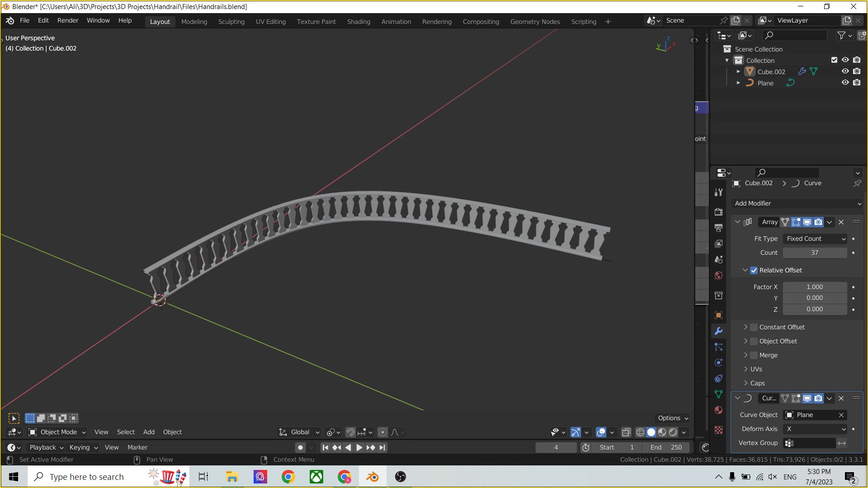This screenshot has height=488, width=868.
Task: Open the Texture properties tab
Action: [x=718, y=430]
